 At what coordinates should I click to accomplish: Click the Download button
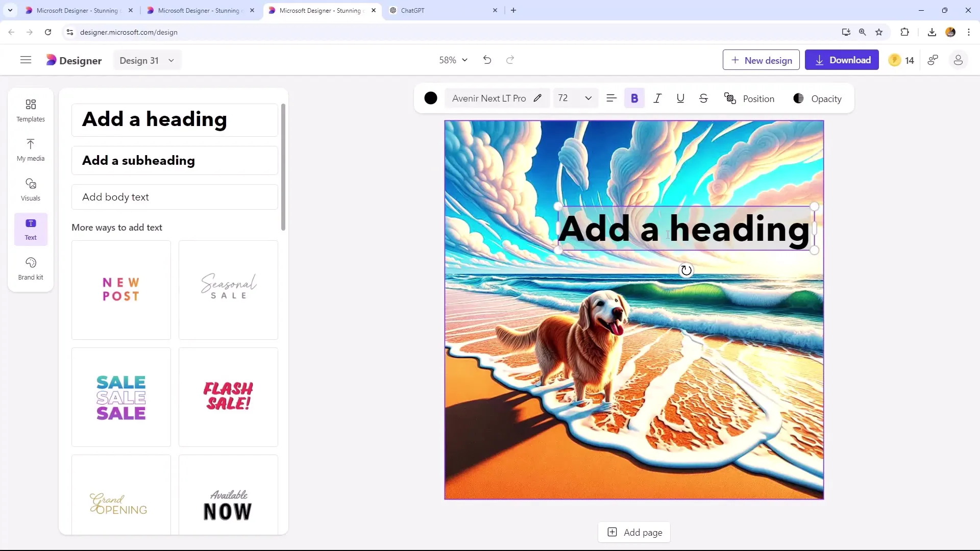(844, 61)
